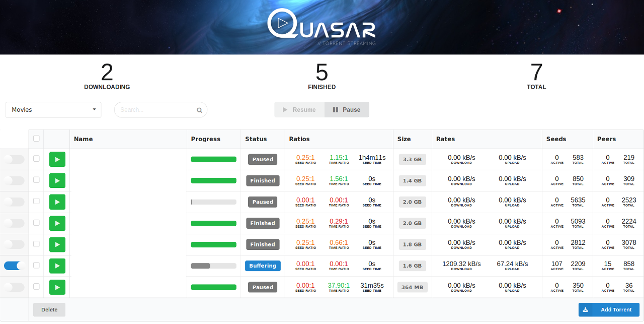Play the 1.6 GB buffering torrent
This screenshot has height=324, width=644.
[57, 266]
